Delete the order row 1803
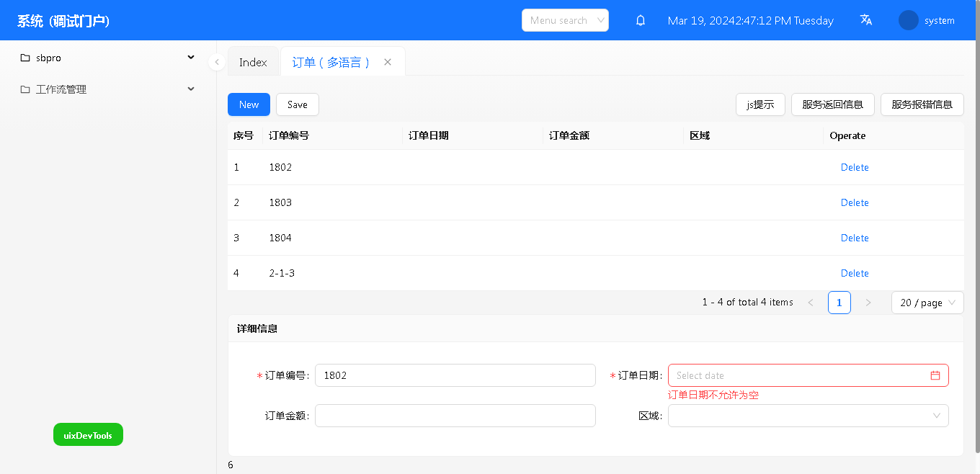 click(x=855, y=202)
